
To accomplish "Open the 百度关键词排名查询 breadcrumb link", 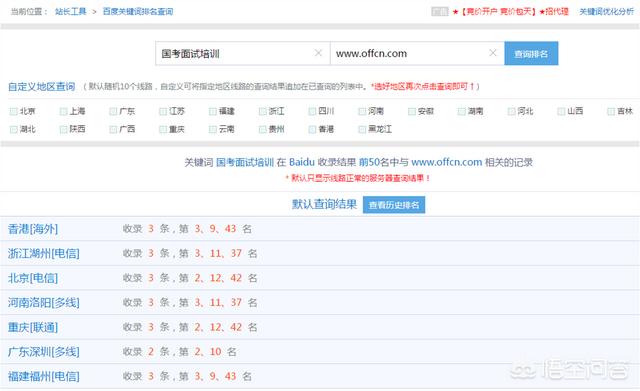I will click(138, 11).
